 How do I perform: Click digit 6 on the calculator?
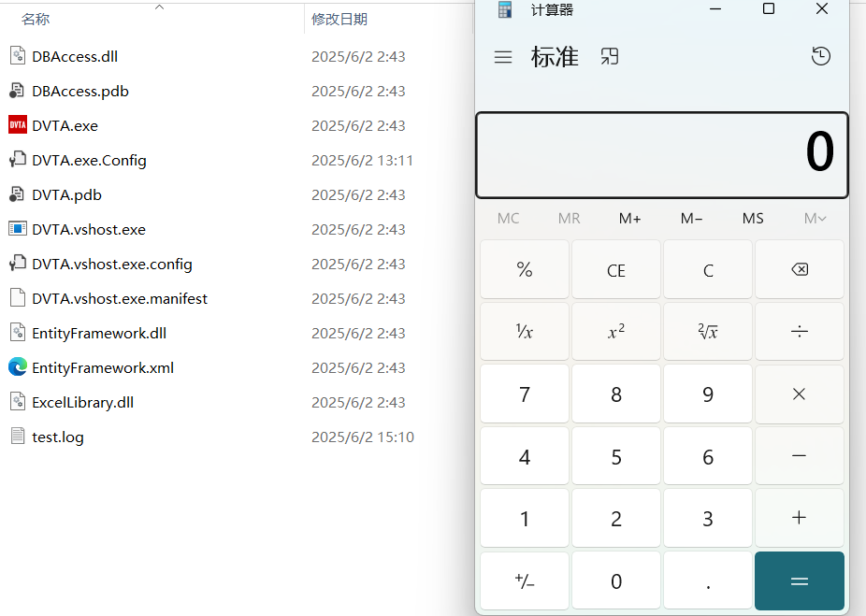click(x=708, y=456)
